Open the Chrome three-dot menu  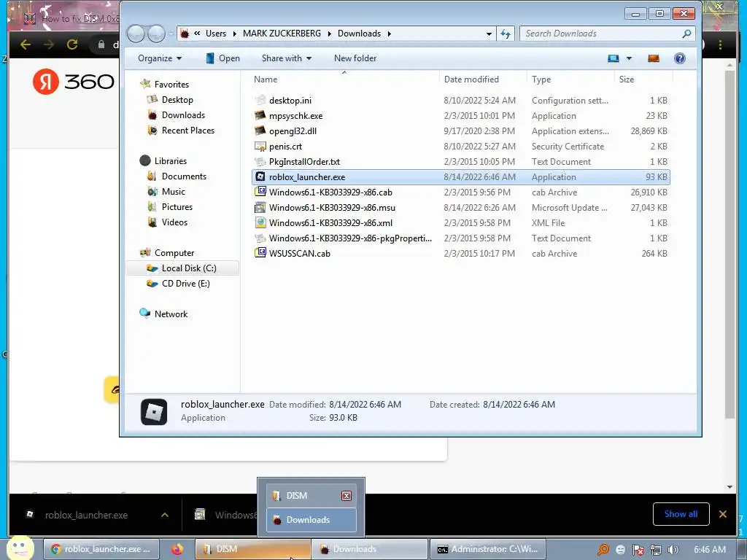pos(720,44)
